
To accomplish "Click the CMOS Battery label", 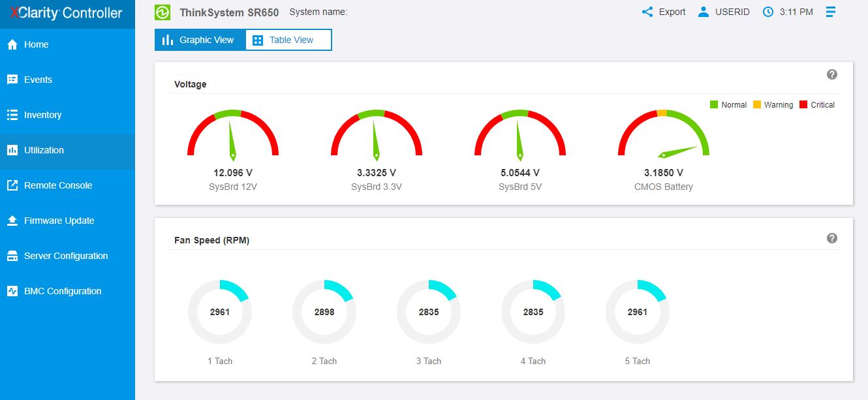I will pos(664,187).
